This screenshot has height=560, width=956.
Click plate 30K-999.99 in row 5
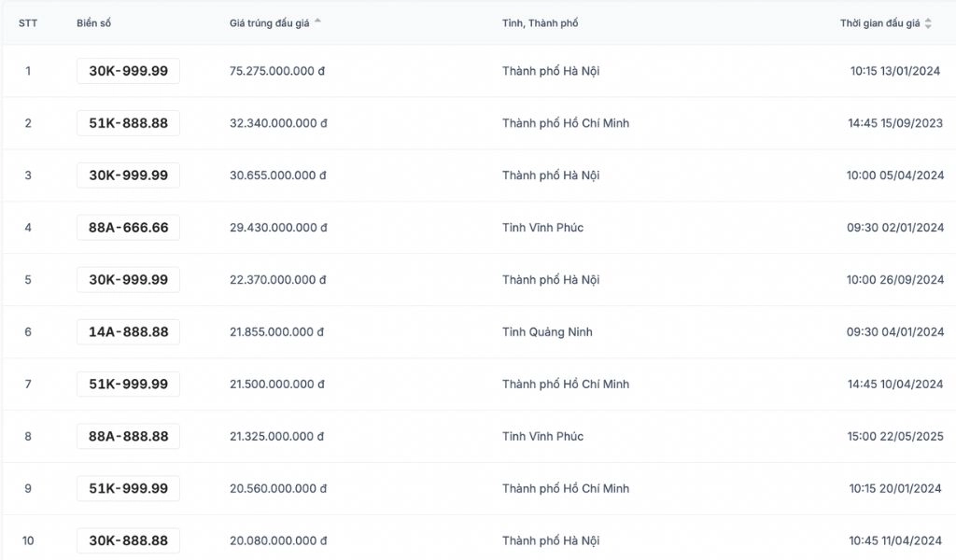128,280
